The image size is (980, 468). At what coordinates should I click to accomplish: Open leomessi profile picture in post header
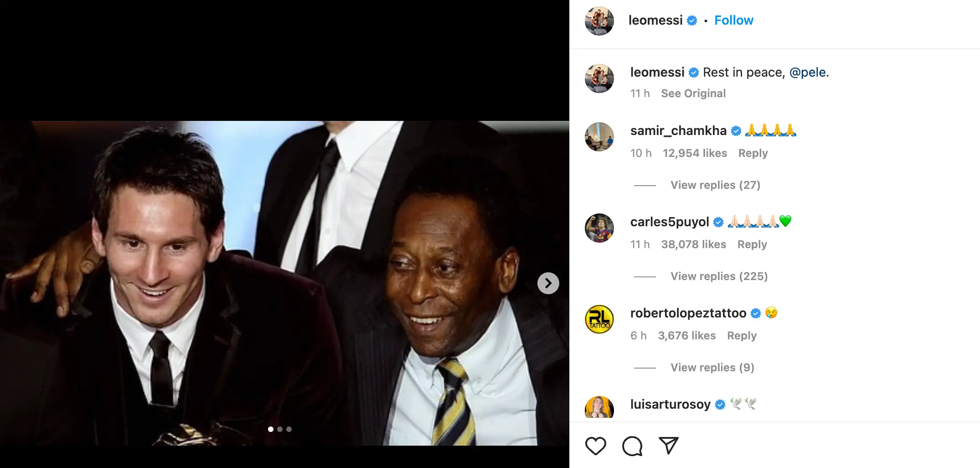tap(599, 21)
